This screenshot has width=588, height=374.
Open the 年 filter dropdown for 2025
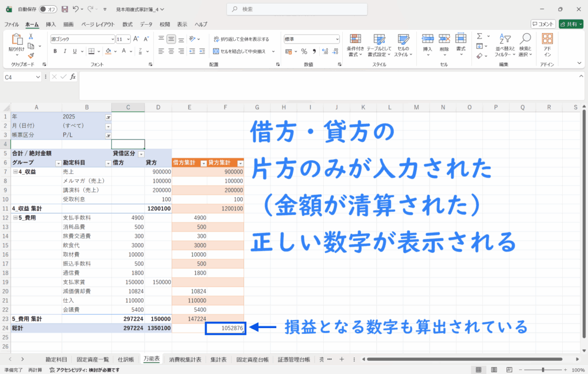[x=108, y=117]
